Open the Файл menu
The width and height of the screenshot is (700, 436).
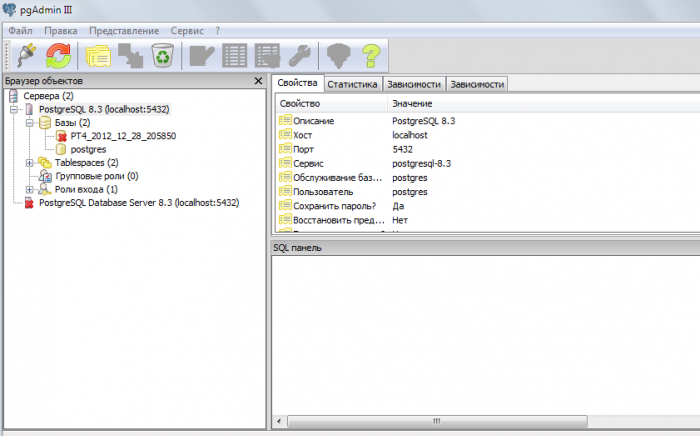pos(21,31)
